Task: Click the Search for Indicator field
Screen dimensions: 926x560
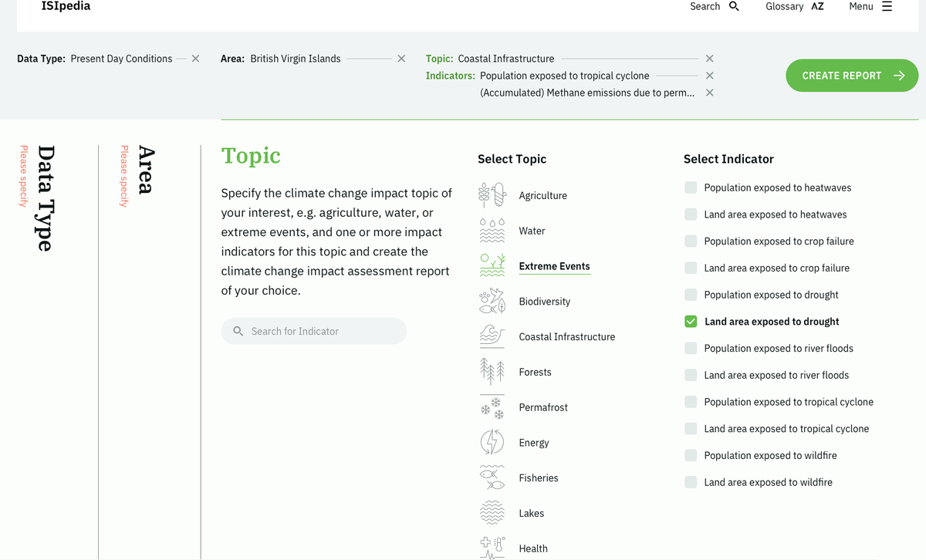Action: (x=313, y=330)
